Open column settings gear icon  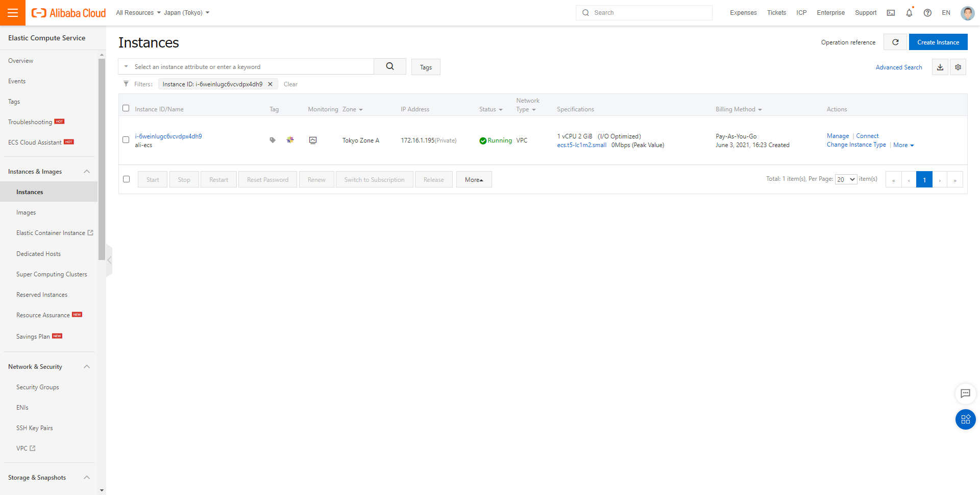click(958, 67)
